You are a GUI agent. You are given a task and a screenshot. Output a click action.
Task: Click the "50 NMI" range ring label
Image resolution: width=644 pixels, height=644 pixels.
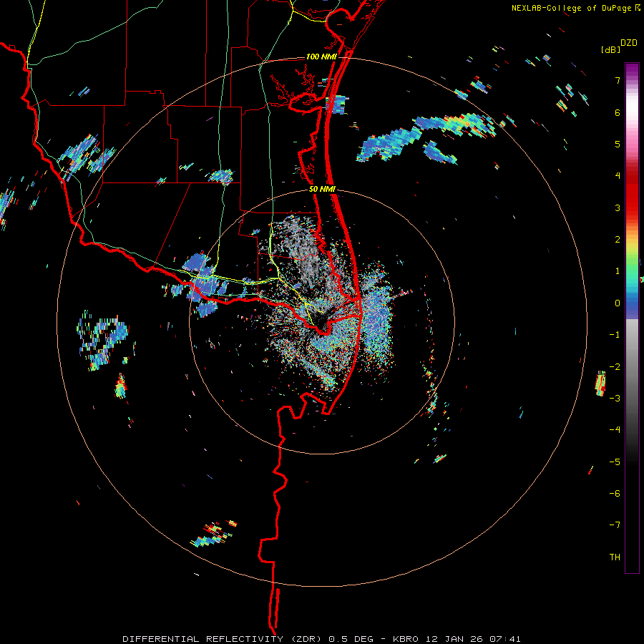coord(322,190)
